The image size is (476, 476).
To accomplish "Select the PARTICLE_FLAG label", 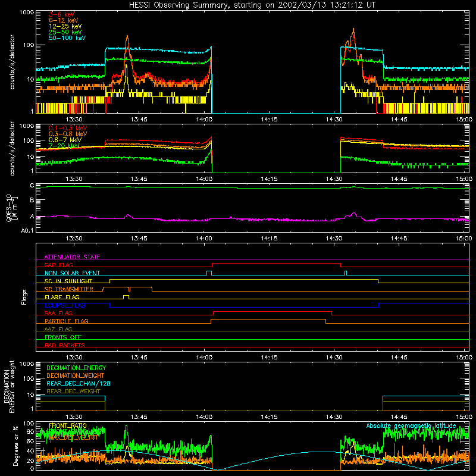I will [x=67, y=321].
